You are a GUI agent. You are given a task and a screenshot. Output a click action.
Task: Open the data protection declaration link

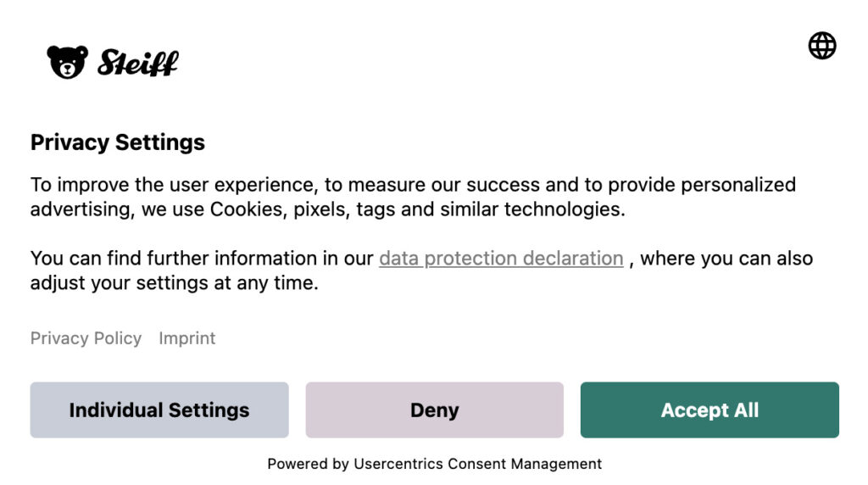tap(501, 259)
